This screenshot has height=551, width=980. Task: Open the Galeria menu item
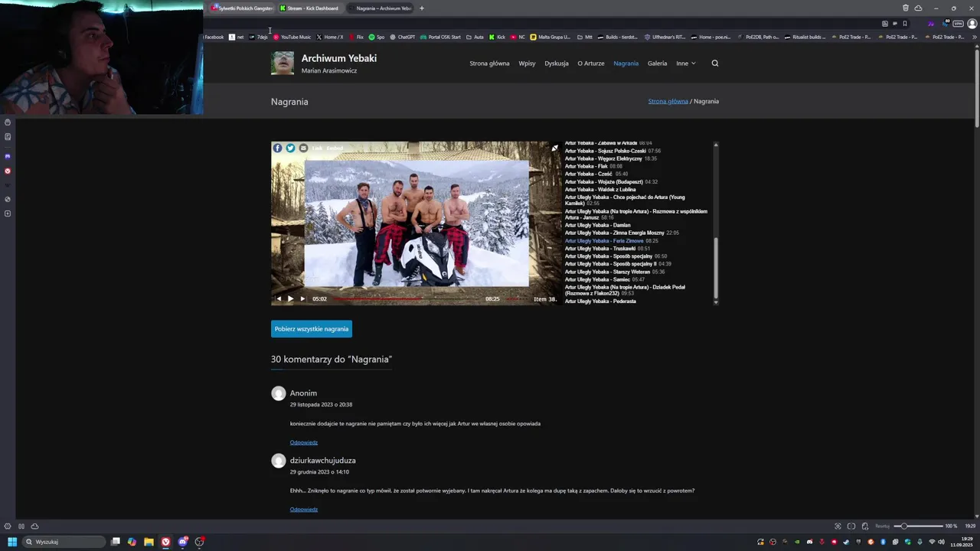click(x=657, y=64)
